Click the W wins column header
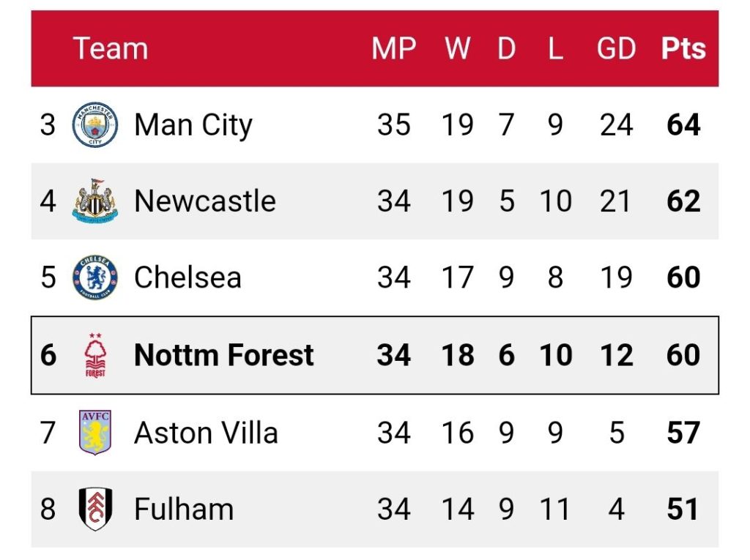 (x=458, y=49)
